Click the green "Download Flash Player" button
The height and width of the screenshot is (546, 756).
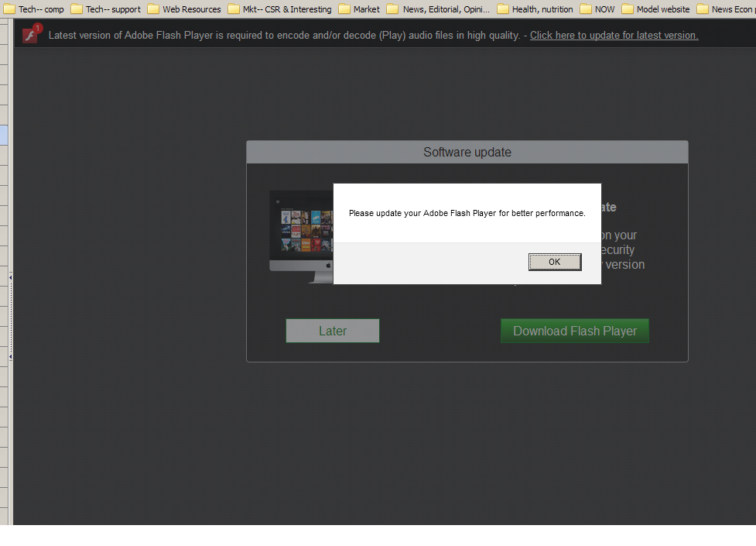tap(575, 331)
